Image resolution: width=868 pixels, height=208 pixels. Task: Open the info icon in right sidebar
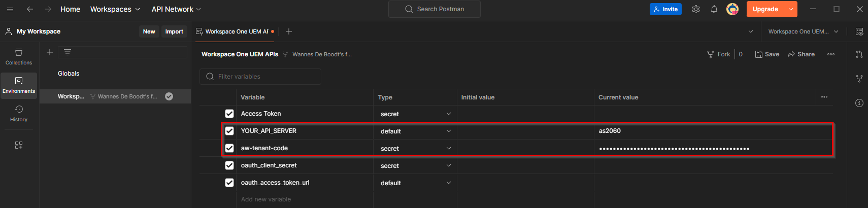tap(859, 103)
